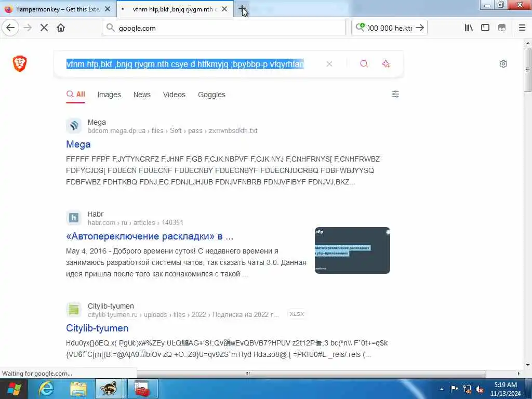
Task: Click the Citylib-tyumen favicon
Action: coord(74,310)
